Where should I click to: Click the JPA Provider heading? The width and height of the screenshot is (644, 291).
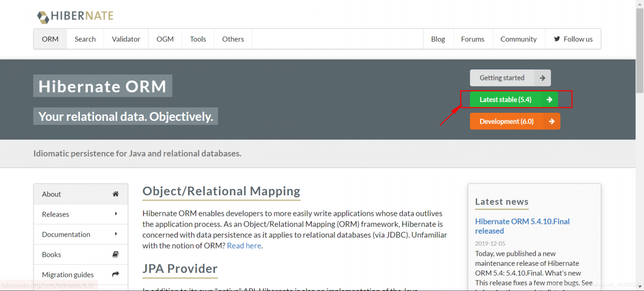tap(180, 269)
